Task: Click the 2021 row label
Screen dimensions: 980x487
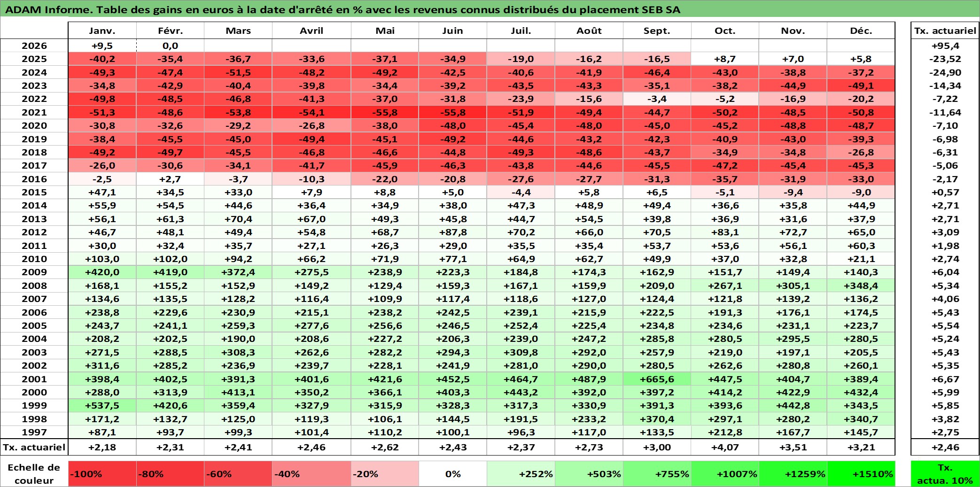Action: tap(34, 112)
